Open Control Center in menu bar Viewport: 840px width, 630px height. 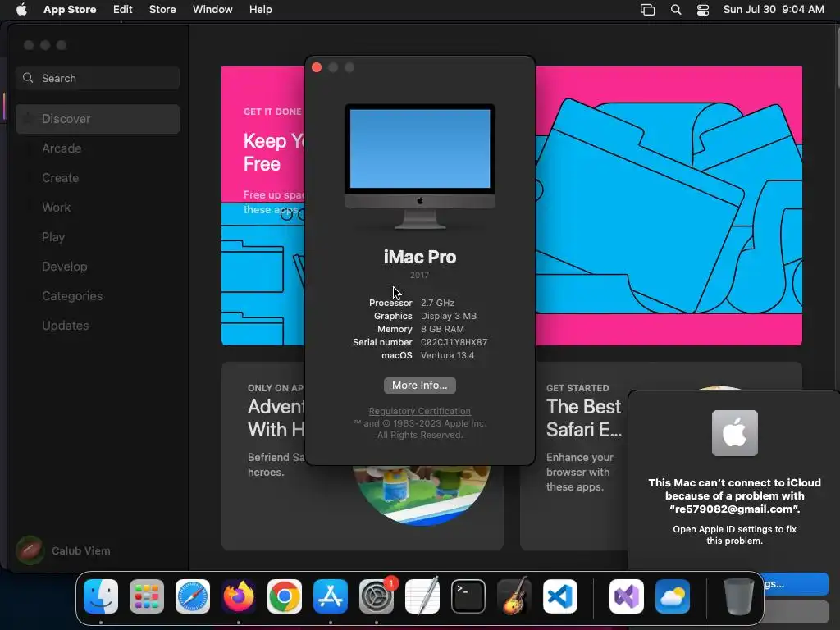click(703, 10)
